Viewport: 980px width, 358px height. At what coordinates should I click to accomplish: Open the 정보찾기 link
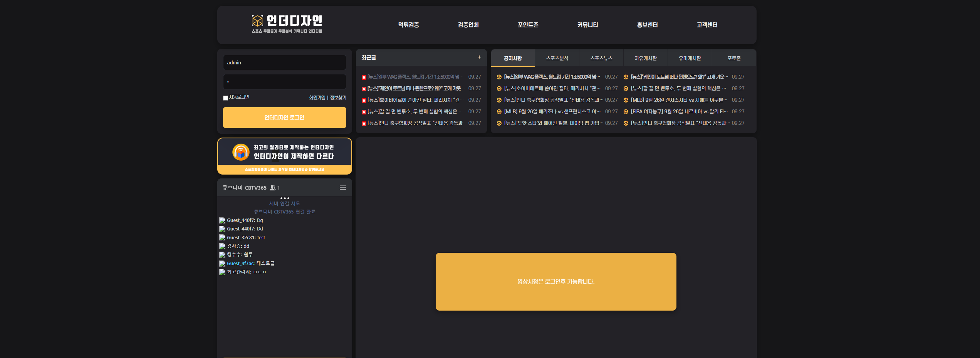(338, 98)
